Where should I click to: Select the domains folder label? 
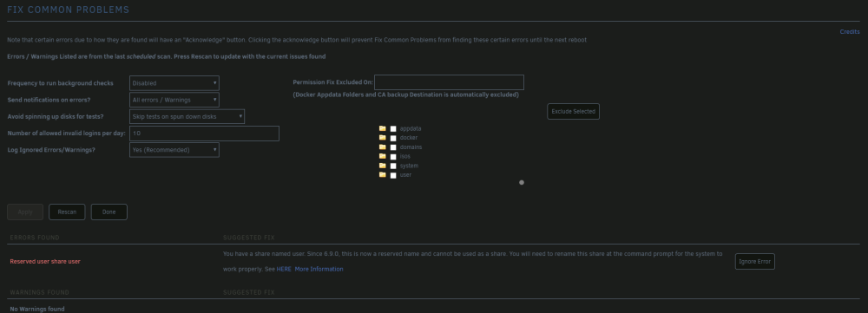411,147
